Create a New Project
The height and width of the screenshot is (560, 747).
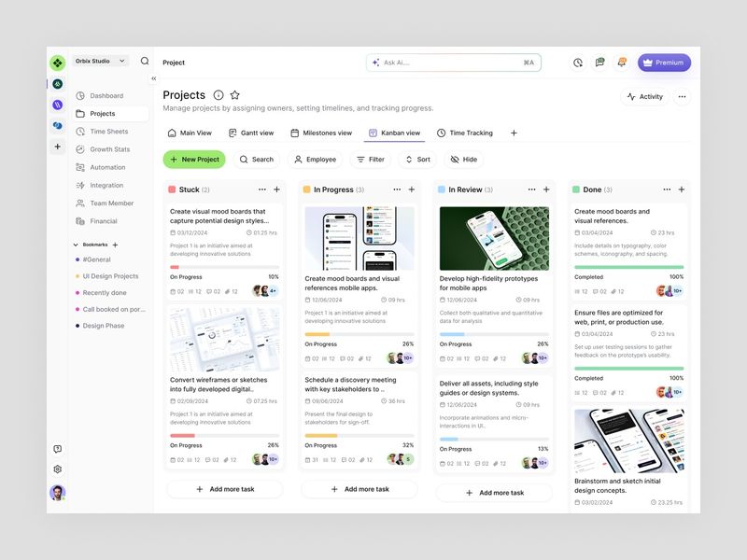pyautogui.click(x=194, y=159)
